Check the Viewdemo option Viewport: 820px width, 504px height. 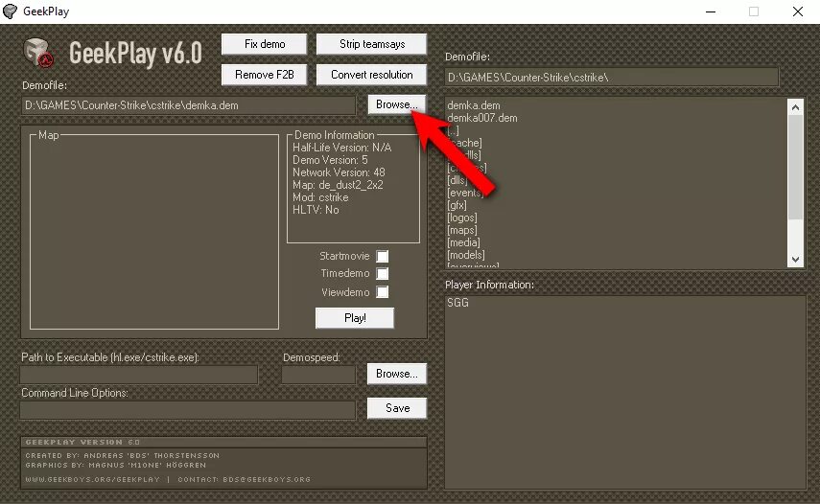(x=383, y=292)
